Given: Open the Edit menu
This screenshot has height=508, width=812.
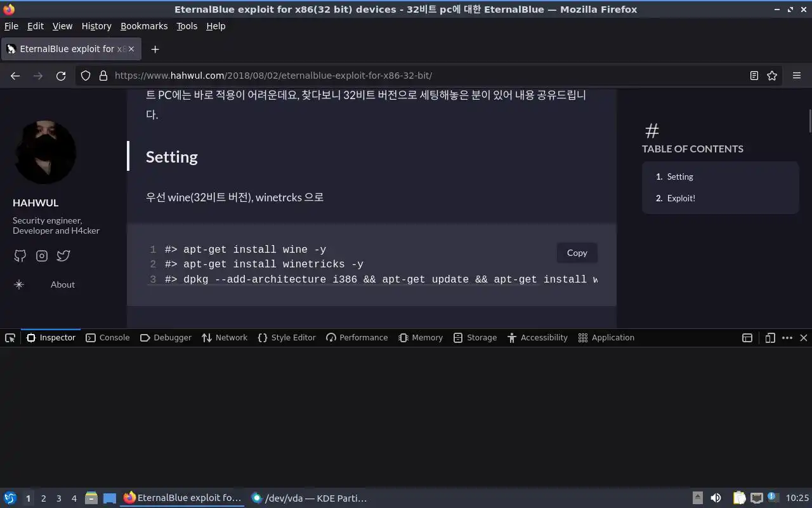Looking at the screenshot, I should coord(36,26).
